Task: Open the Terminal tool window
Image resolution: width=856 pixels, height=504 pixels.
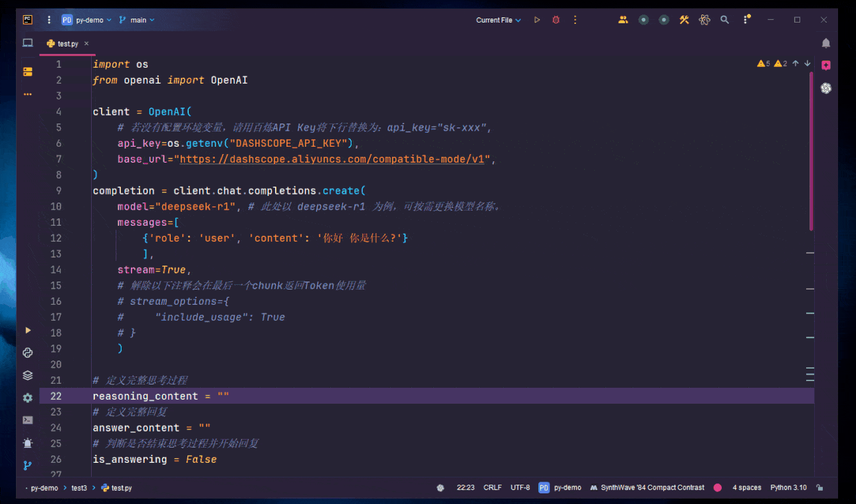Action: click(x=28, y=420)
